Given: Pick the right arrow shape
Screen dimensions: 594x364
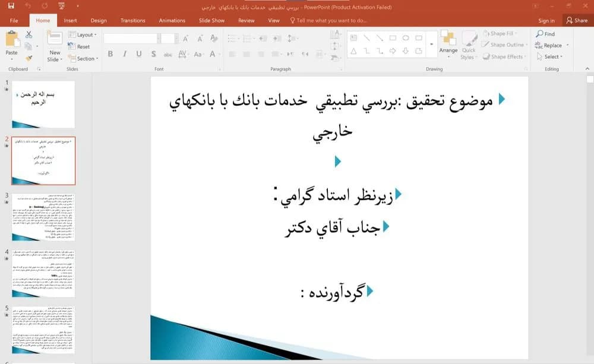Looking at the screenshot, I should (393, 50).
